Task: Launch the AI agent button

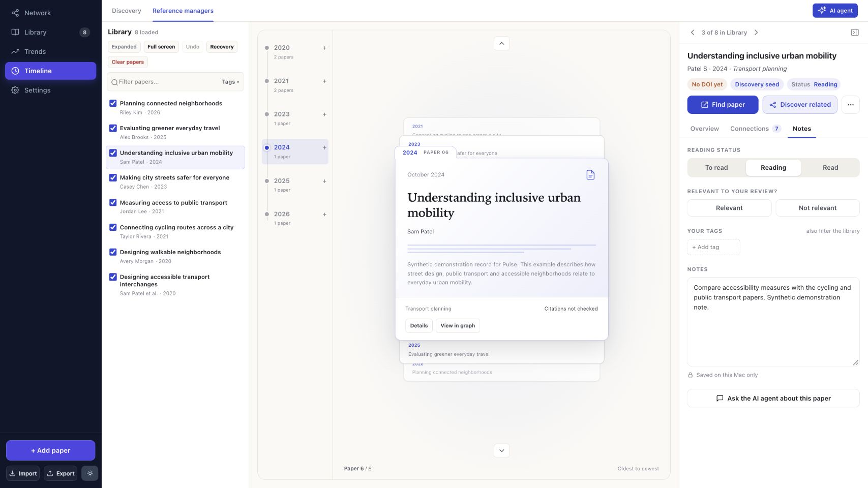Action: coord(836,10)
